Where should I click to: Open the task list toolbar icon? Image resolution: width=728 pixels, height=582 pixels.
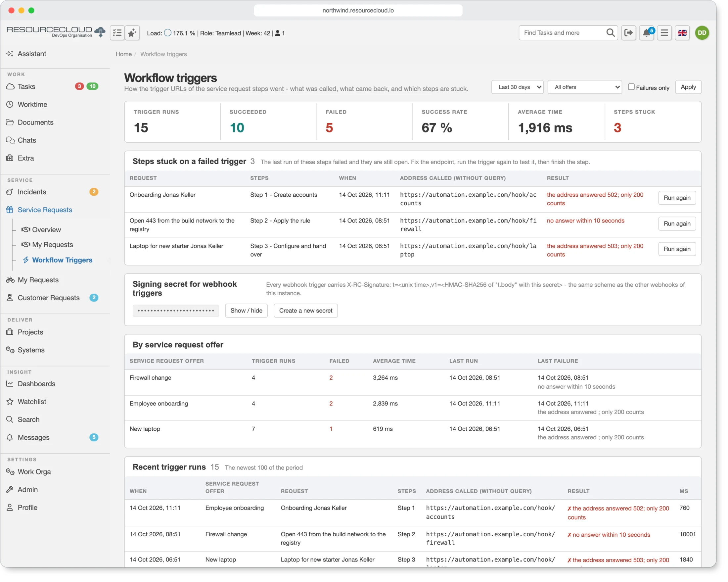tap(117, 33)
